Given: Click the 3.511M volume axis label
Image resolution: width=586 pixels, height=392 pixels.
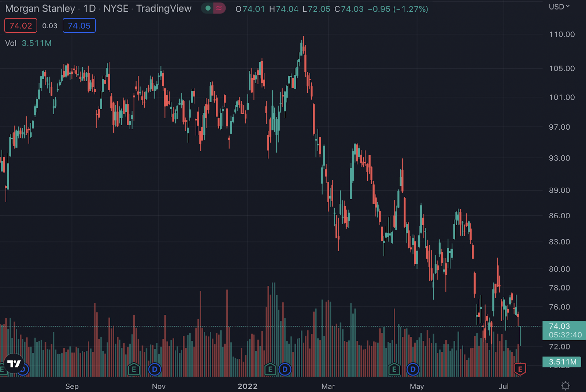Looking at the screenshot, I should click(562, 362).
